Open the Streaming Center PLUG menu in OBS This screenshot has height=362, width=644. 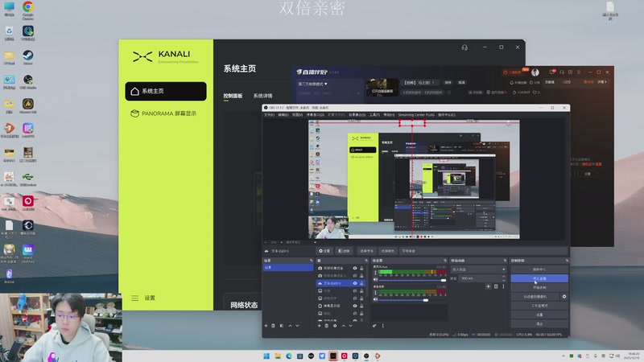point(416,115)
